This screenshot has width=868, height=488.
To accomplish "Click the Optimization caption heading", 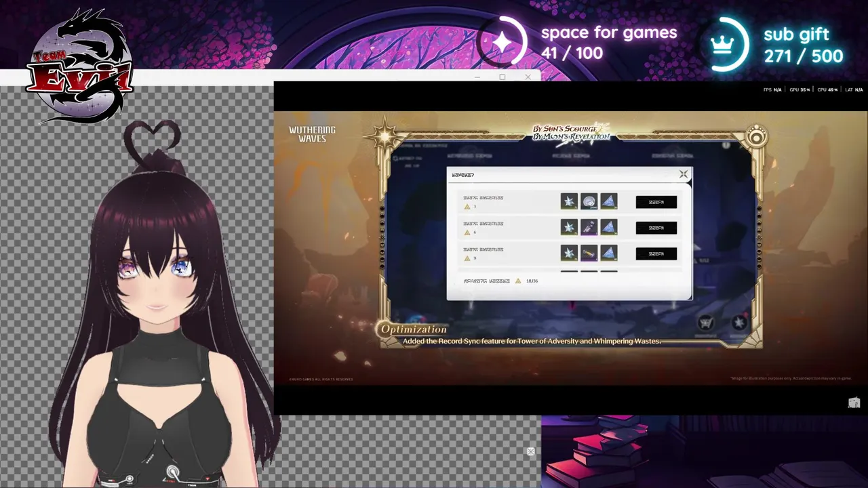I will [414, 329].
